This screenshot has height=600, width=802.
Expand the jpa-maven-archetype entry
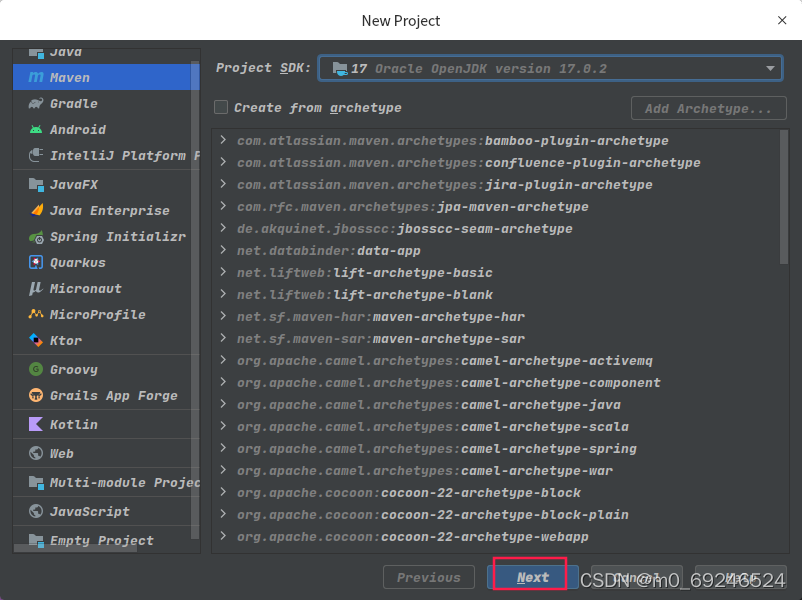[223, 207]
